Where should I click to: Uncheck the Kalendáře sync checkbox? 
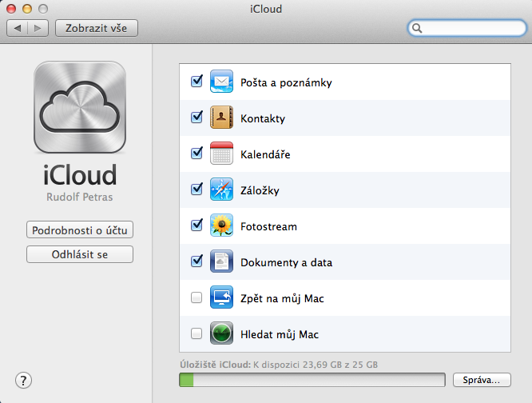pyautogui.click(x=197, y=154)
